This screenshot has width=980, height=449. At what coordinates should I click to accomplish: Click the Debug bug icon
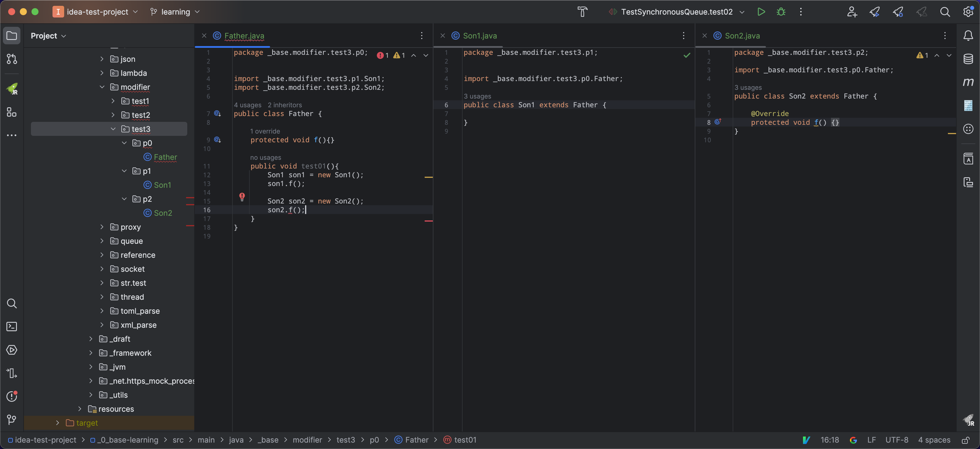click(781, 12)
